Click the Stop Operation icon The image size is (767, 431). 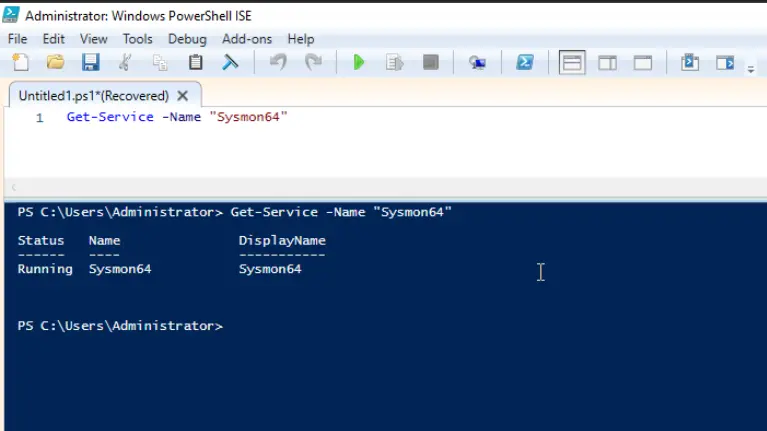click(430, 63)
